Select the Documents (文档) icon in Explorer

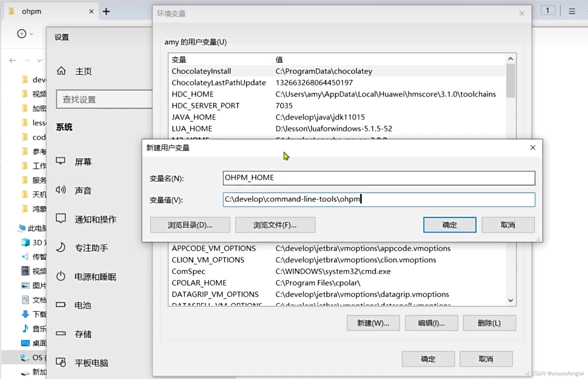25,300
